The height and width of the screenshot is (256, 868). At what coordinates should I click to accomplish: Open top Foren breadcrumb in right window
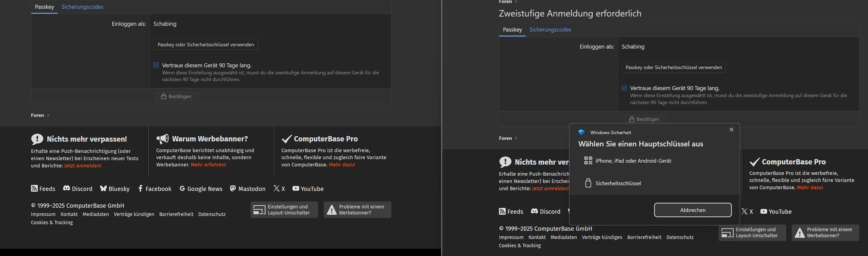click(505, 2)
